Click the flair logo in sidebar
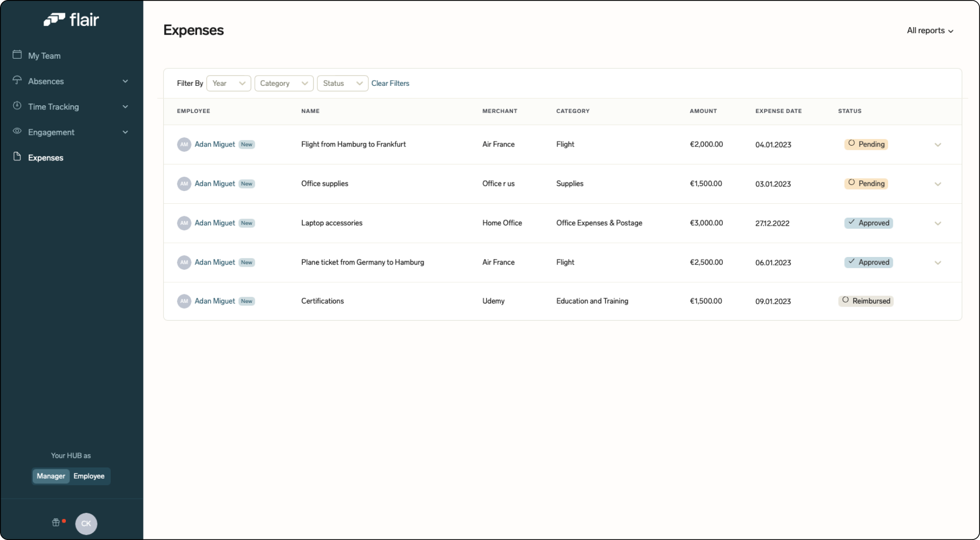The image size is (980, 540). click(x=71, y=20)
